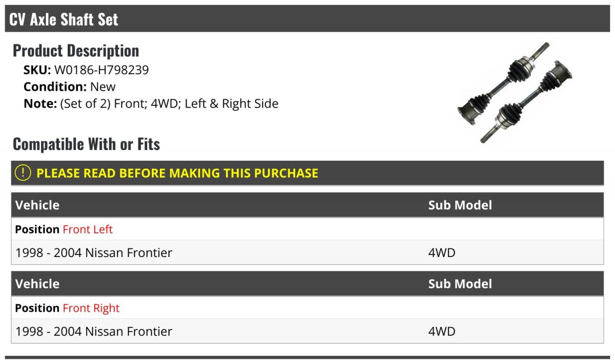615x364 pixels.
Task: Click the bold "Position" label beside Front Right
Action: tap(37, 308)
